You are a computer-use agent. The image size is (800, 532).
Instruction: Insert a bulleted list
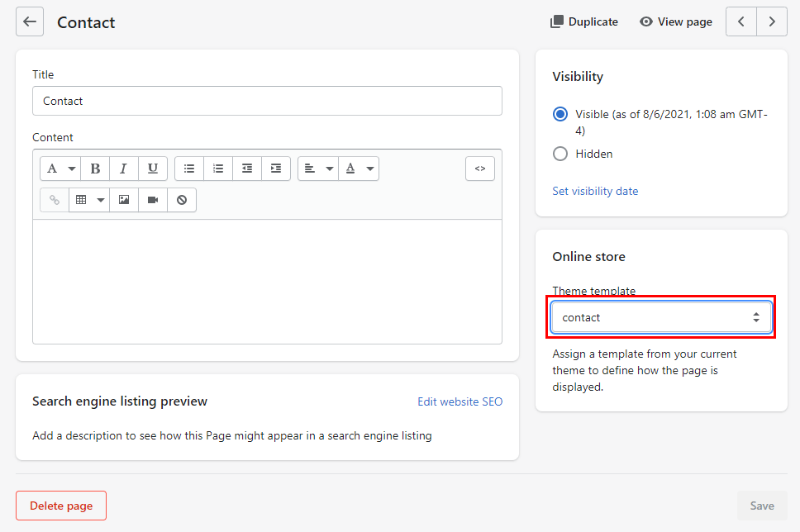tap(189, 169)
